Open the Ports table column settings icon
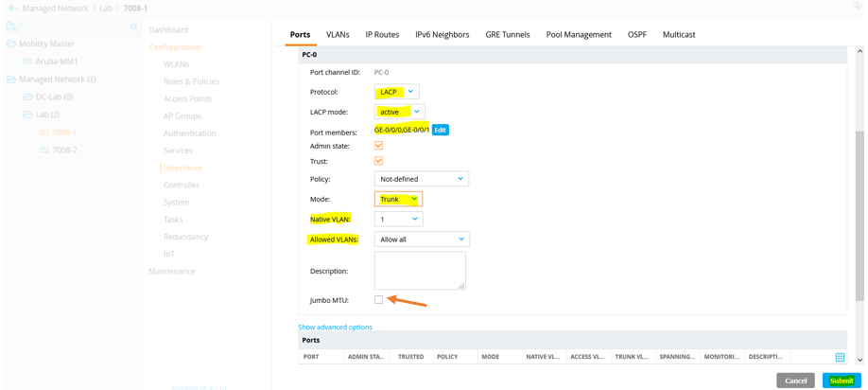 [x=840, y=357]
